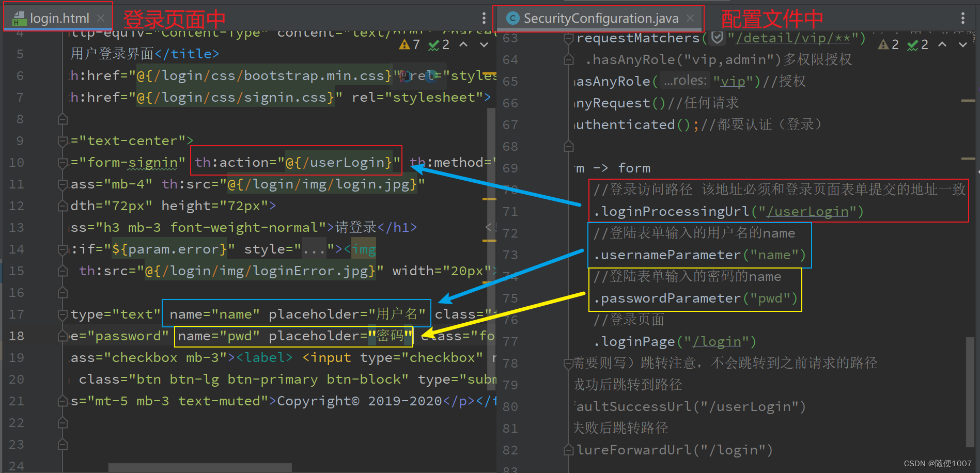
Task: Click the "...roles:" parameter hint on line 65
Action: (684, 81)
